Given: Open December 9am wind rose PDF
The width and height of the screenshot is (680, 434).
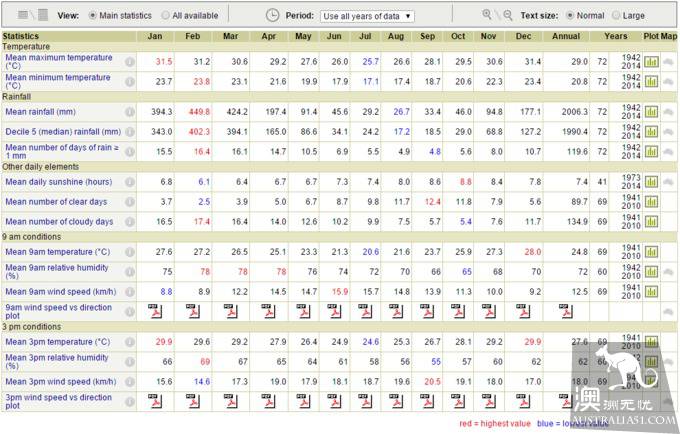Looking at the screenshot, I should [523, 311].
